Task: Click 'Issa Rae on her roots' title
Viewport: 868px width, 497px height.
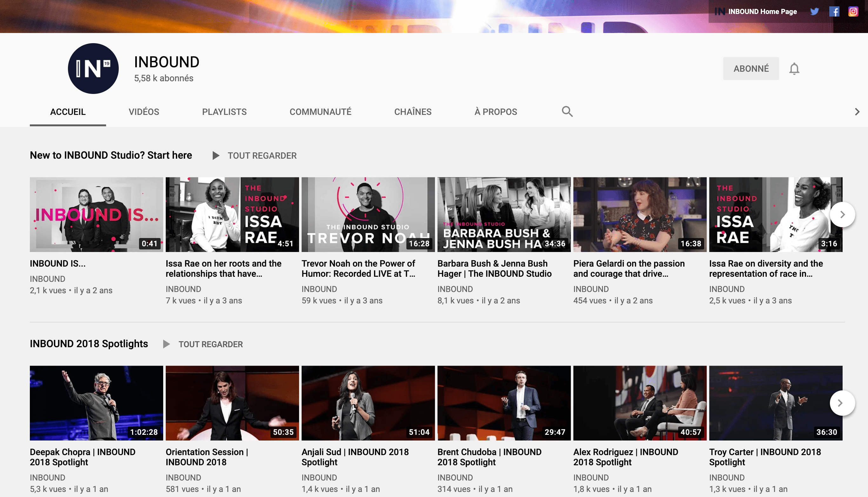Action: tap(224, 268)
